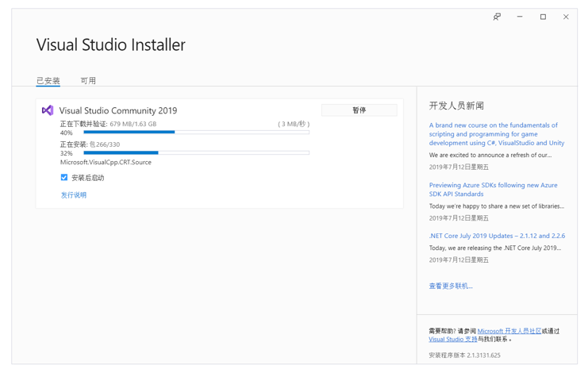
Task: Open Visual Studio 支持 link
Action: pyautogui.click(x=452, y=339)
